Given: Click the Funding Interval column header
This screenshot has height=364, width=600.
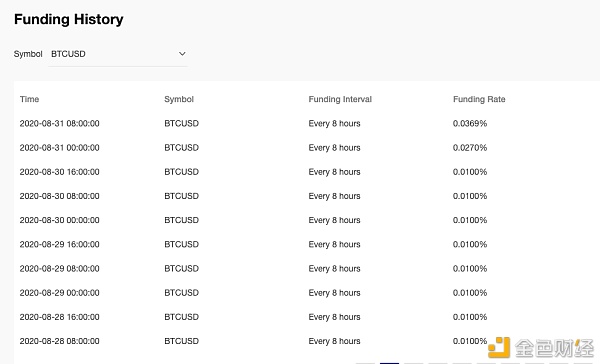Looking at the screenshot, I should coord(340,100).
